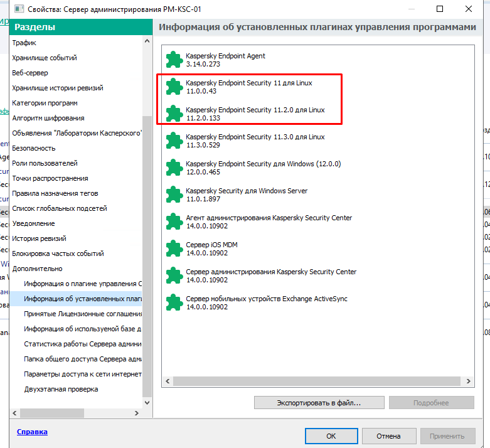Viewport: 490px width, 448px height.
Task: Open Роли пользователей section
Action: click(x=45, y=163)
